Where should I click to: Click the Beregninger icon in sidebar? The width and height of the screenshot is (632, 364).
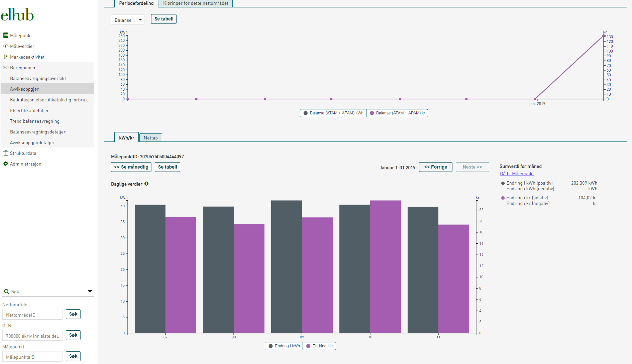[x=5, y=67]
